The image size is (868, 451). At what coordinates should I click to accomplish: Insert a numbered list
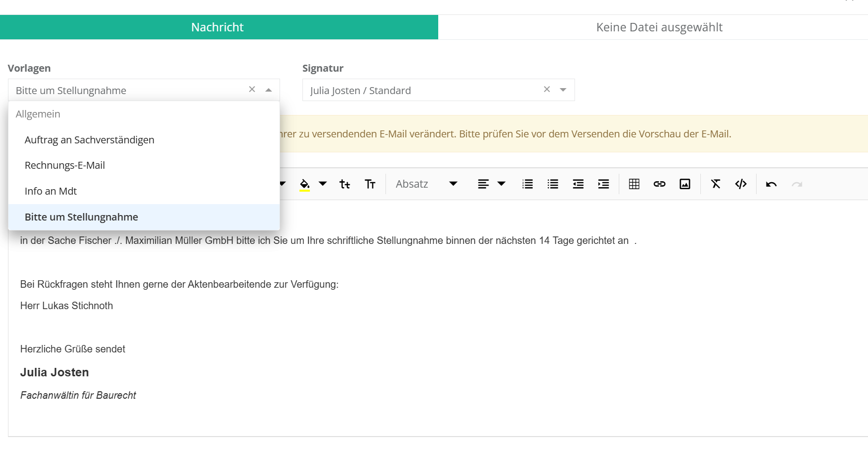[x=527, y=184]
